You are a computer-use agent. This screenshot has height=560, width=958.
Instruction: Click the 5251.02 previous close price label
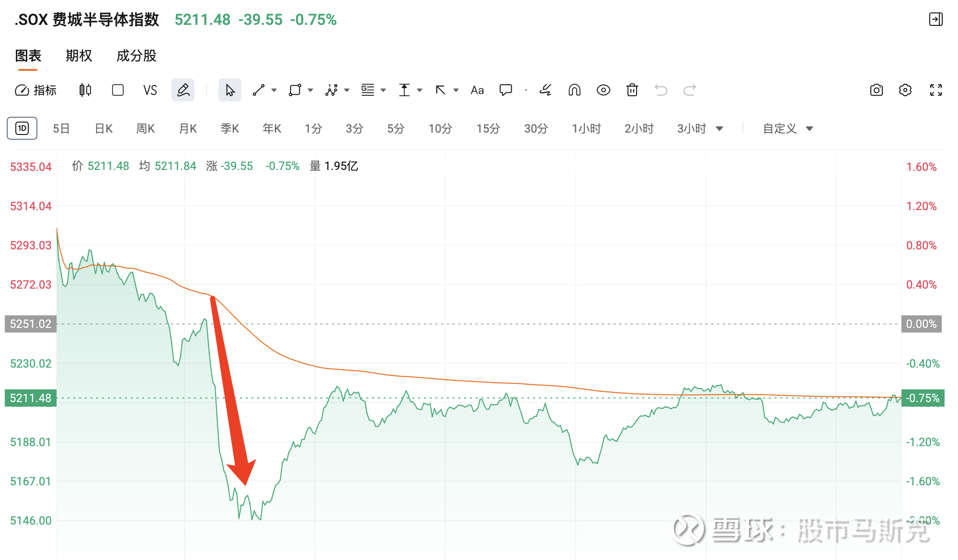(31, 324)
